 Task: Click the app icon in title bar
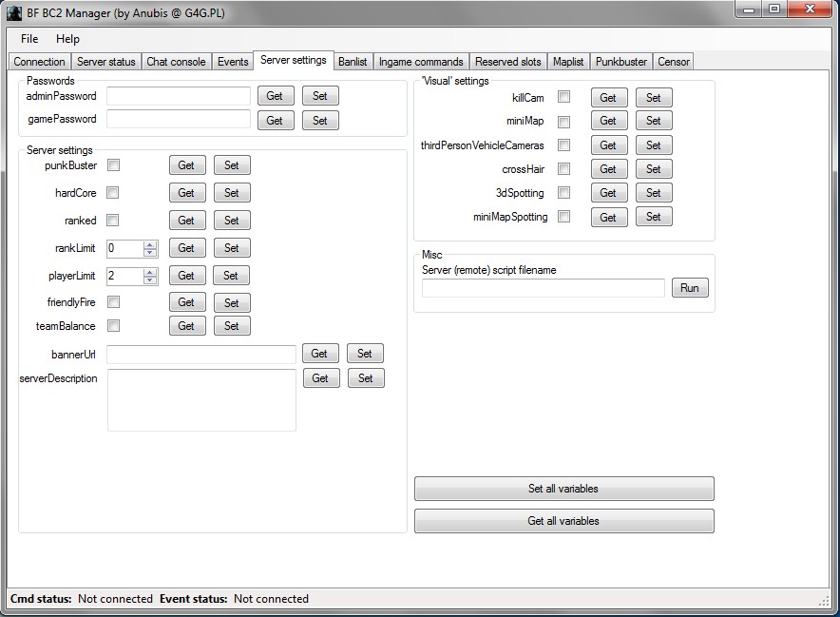14,11
